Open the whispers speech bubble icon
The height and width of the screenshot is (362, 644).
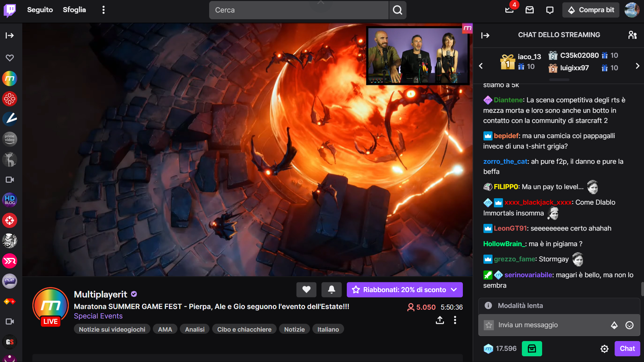(550, 10)
